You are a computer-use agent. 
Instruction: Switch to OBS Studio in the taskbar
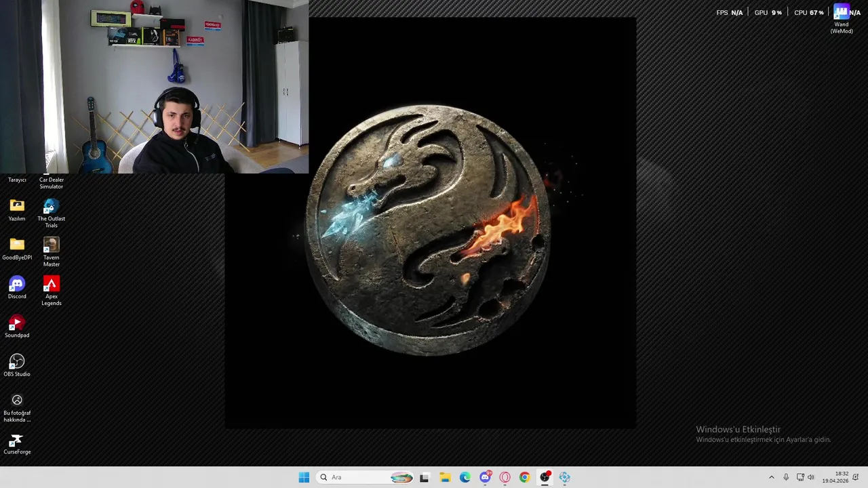click(545, 477)
